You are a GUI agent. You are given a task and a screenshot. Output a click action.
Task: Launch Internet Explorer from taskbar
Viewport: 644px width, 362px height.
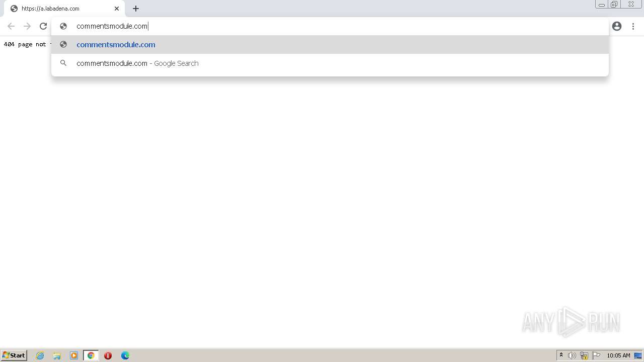pyautogui.click(x=40, y=355)
